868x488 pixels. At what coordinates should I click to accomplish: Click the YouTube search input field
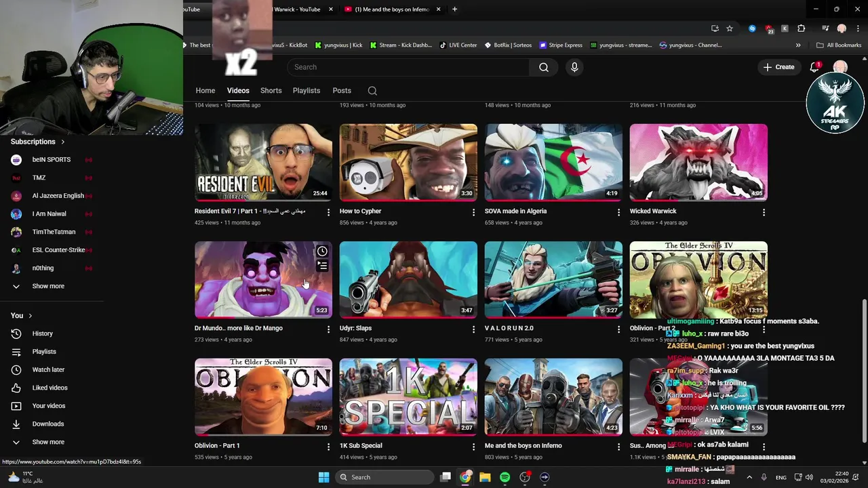coord(408,67)
